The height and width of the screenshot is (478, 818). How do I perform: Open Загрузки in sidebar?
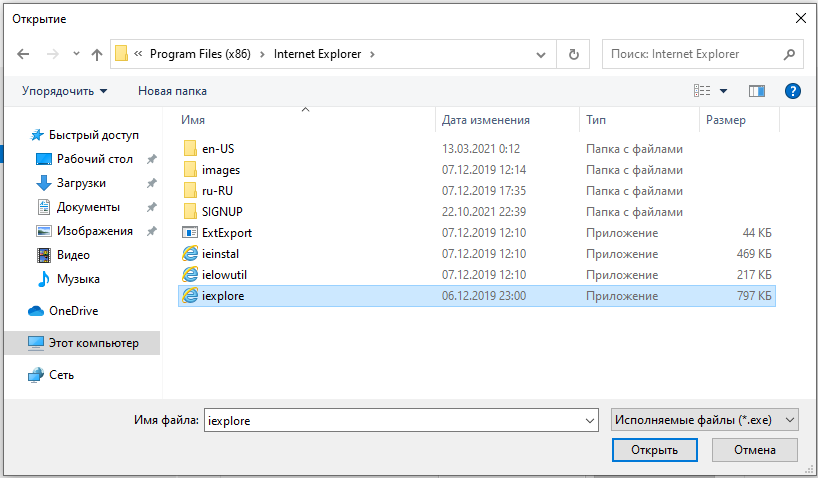click(81, 183)
